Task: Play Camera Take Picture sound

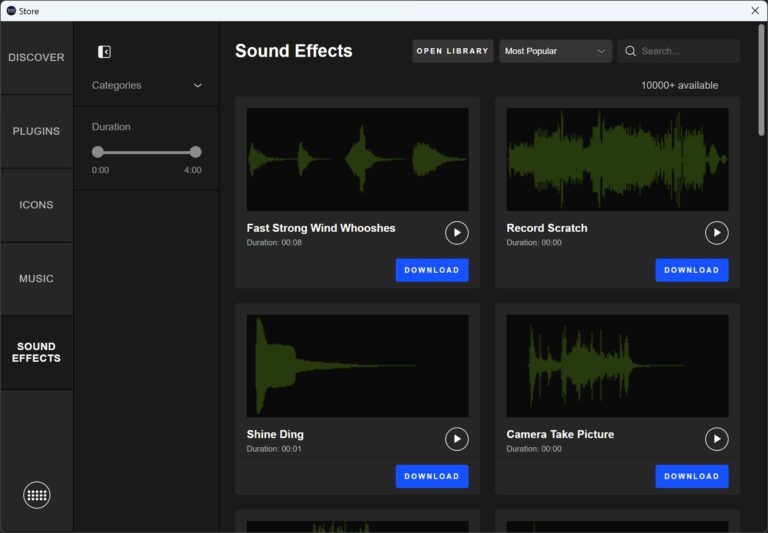Action: coord(716,439)
